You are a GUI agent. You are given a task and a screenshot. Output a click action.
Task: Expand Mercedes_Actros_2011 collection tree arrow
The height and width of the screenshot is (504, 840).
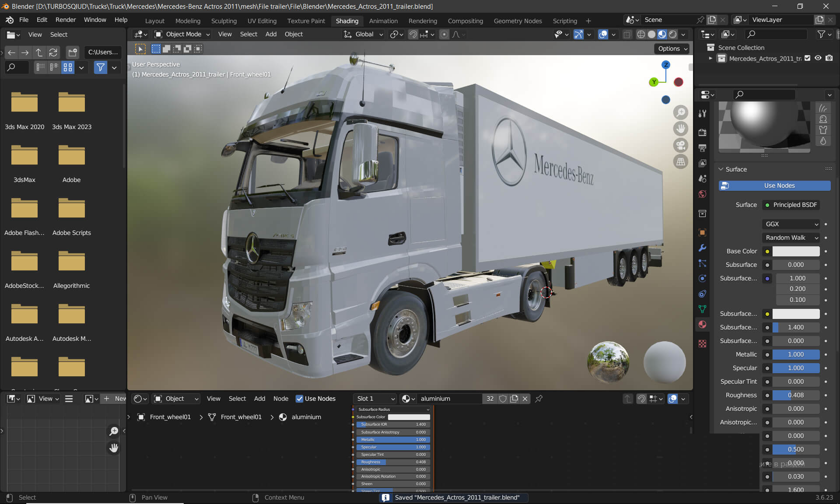(x=710, y=58)
